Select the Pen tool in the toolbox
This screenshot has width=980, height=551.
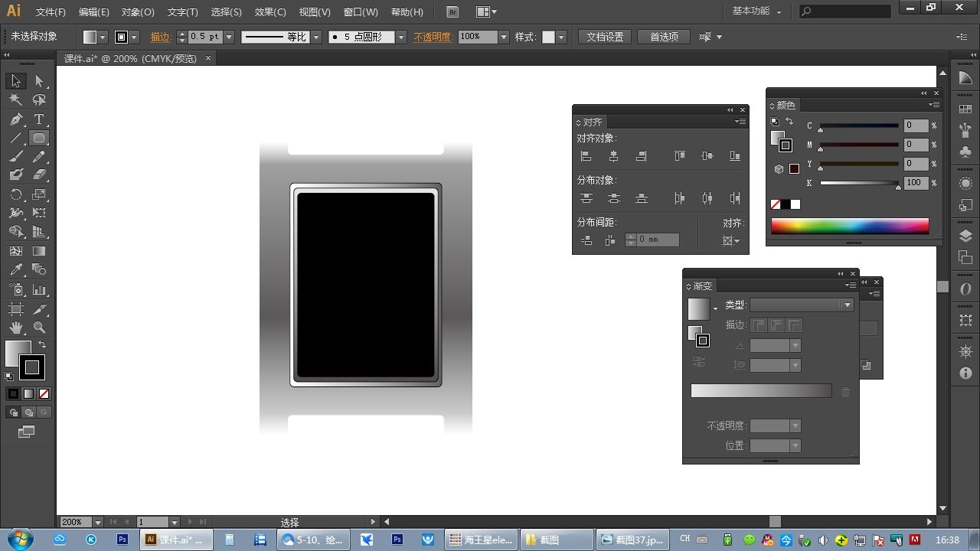pyautogui.click(x=16, y=119)
